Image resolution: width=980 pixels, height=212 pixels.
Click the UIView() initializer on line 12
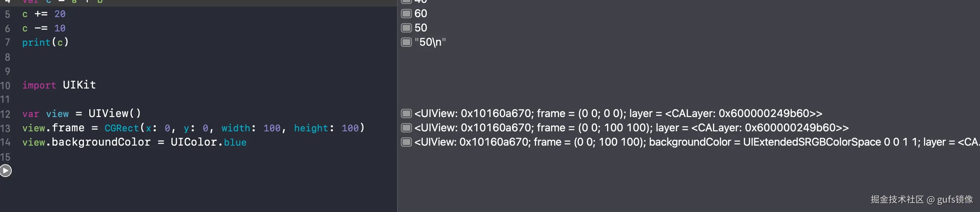(114, 113)
